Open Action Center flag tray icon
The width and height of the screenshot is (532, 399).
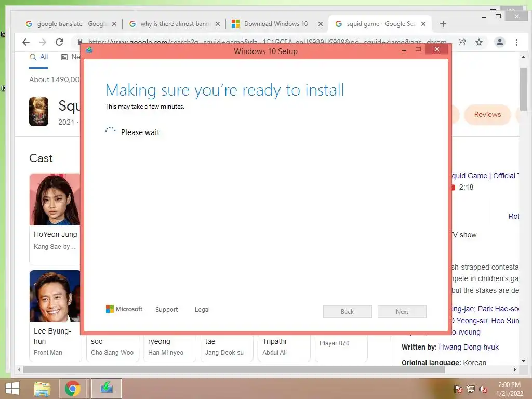(x=458, y=389)
